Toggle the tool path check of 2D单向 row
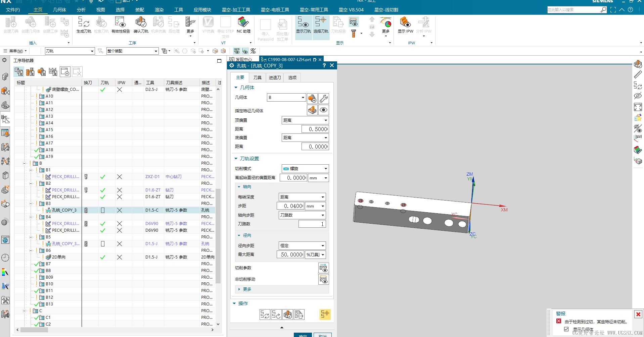Viewport: 644px width, 337px height. pos(103,257)
